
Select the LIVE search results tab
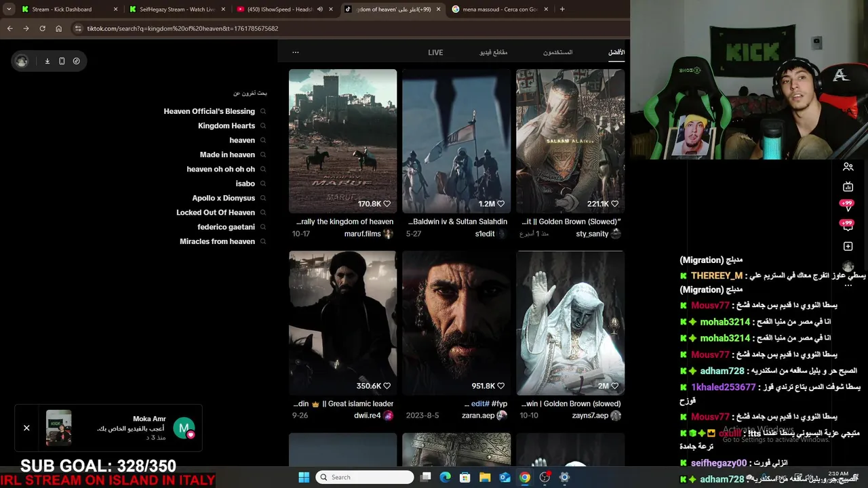tap(435, 52)
